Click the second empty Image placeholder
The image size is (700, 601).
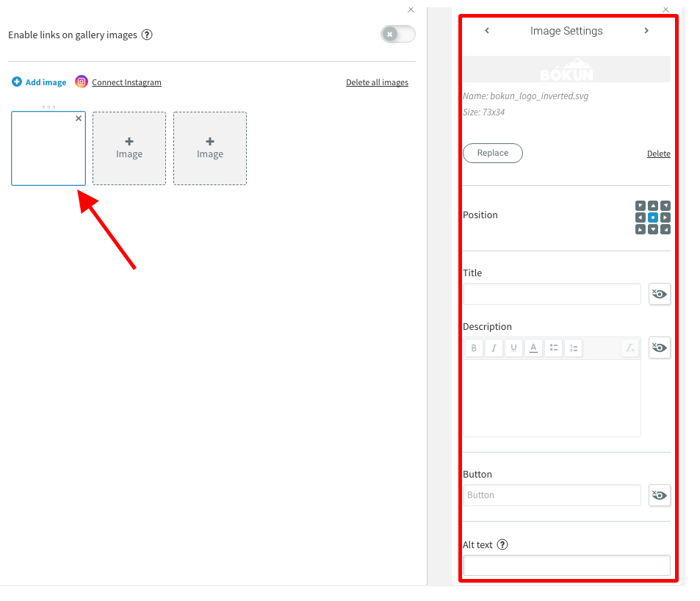[x=210, y=148]
